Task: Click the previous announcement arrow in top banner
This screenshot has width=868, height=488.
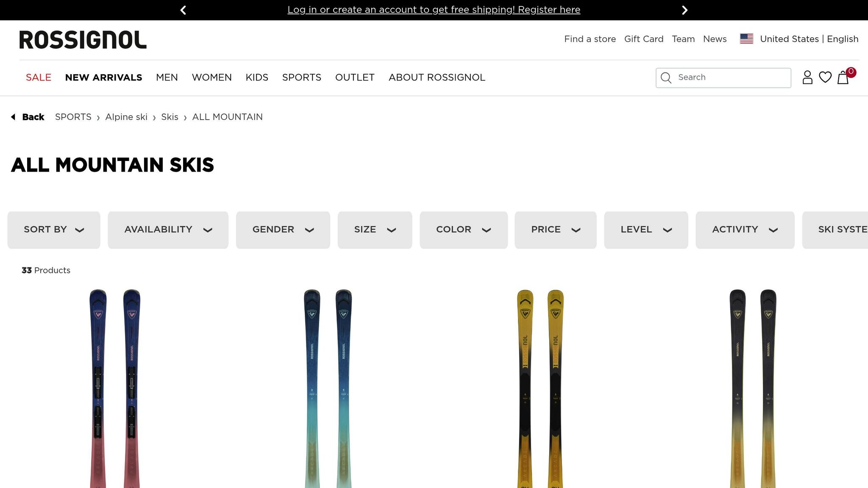Action: tap(183, 10)
